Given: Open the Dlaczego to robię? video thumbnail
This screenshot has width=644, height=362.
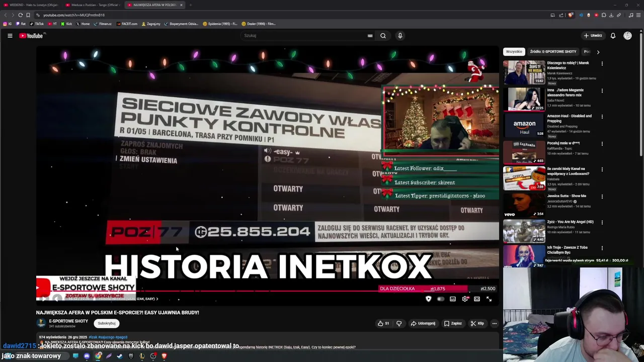Looking at the screenshot, I should 524,72.
